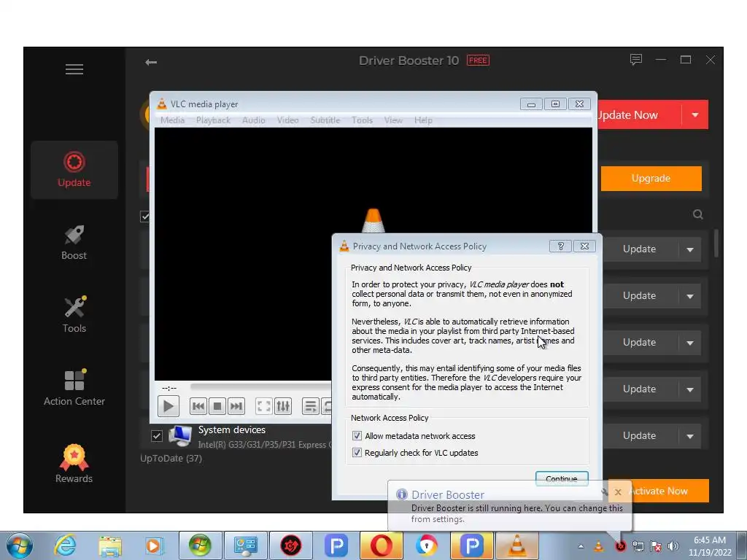The image size is (747, 560).
Task: Launch Internet Explorer from taskbar
Action: click(x=65, y=545)
